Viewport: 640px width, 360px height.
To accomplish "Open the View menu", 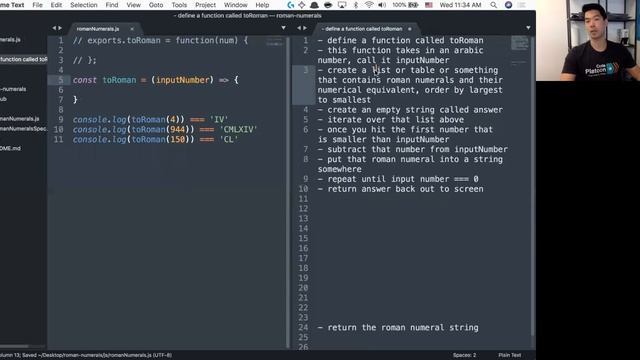I will [133, 5].
